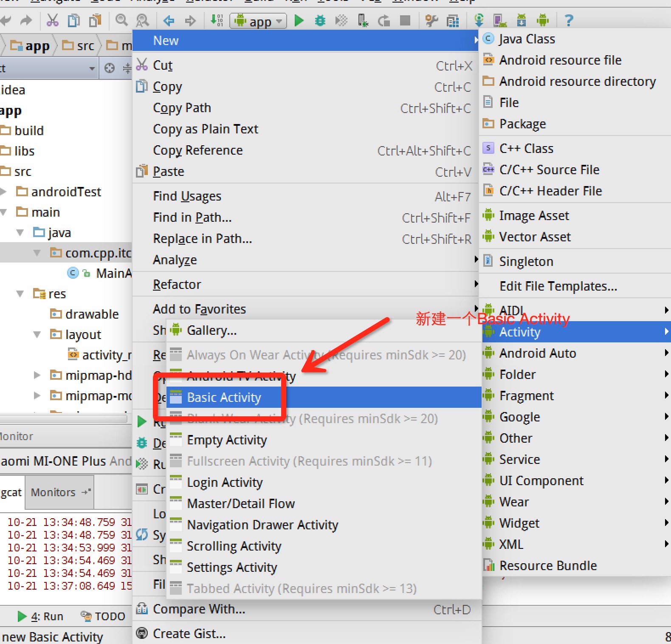Click the Redo arrow in the toolbar
This screenshot has height=644, width=671.
point(26,20)
